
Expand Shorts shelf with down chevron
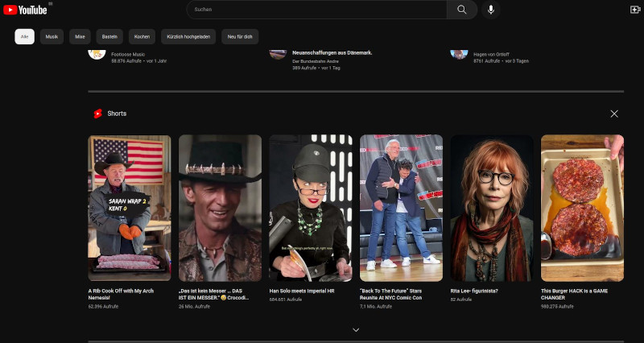pos(356,329)
